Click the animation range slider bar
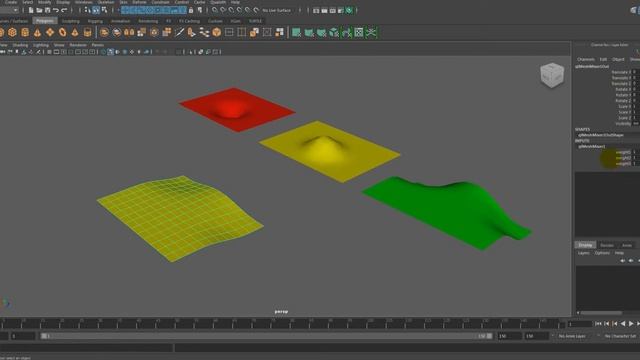640x360 pixels. 266,336
